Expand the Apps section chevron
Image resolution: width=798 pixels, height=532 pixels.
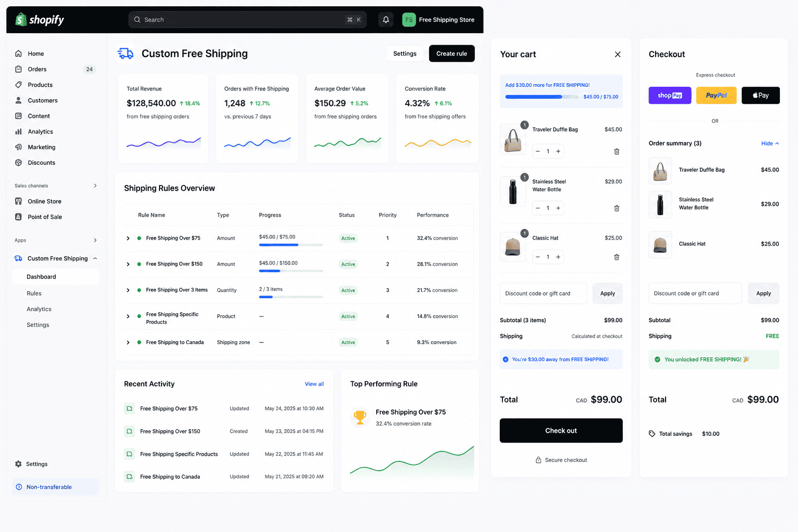click(95, 240)
